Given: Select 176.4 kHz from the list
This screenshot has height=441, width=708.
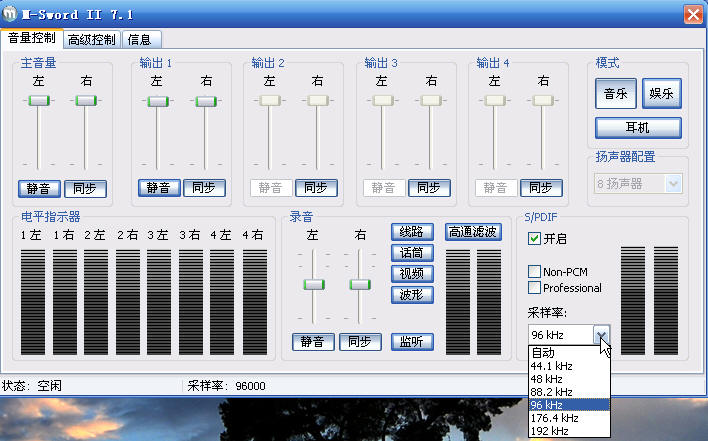Looking at the screenshot, I should (569, 418).
